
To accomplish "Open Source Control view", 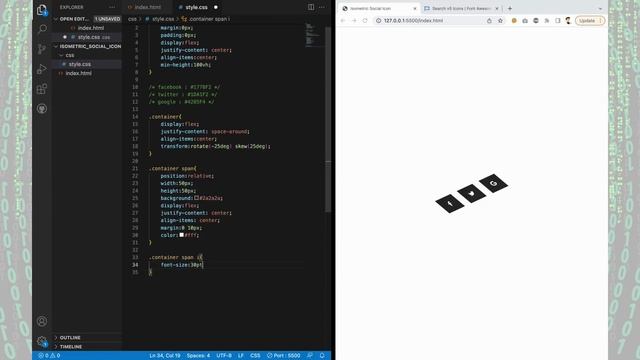I will (x=42, y=49).
